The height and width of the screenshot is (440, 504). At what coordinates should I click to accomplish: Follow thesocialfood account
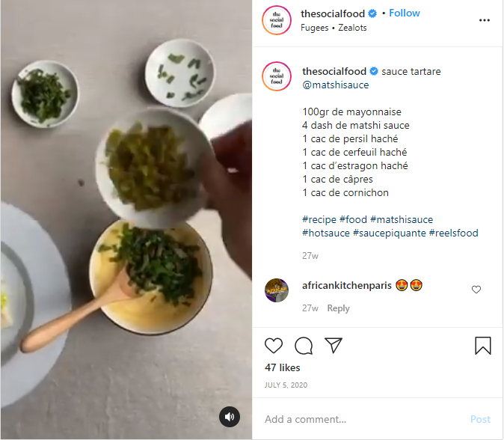click(x=405, y=13)
